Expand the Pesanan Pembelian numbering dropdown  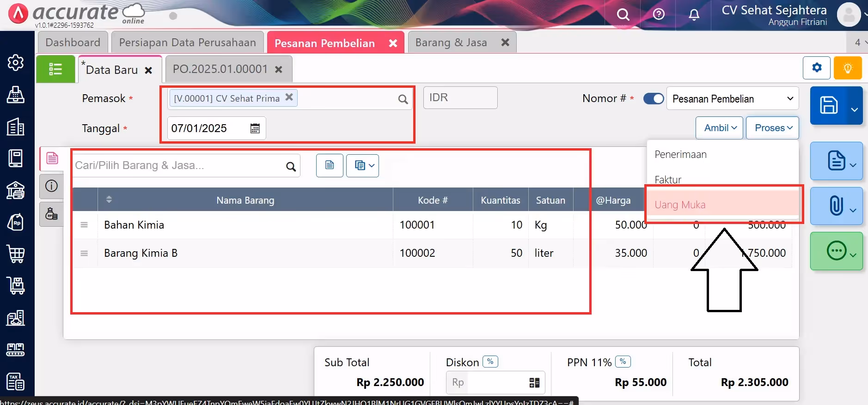(733, 99)
